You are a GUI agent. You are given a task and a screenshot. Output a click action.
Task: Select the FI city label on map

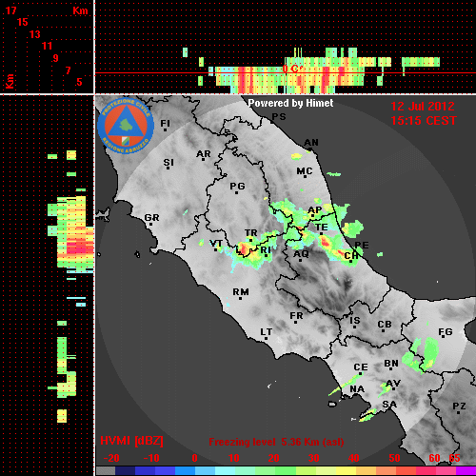(x=165, y=123)
